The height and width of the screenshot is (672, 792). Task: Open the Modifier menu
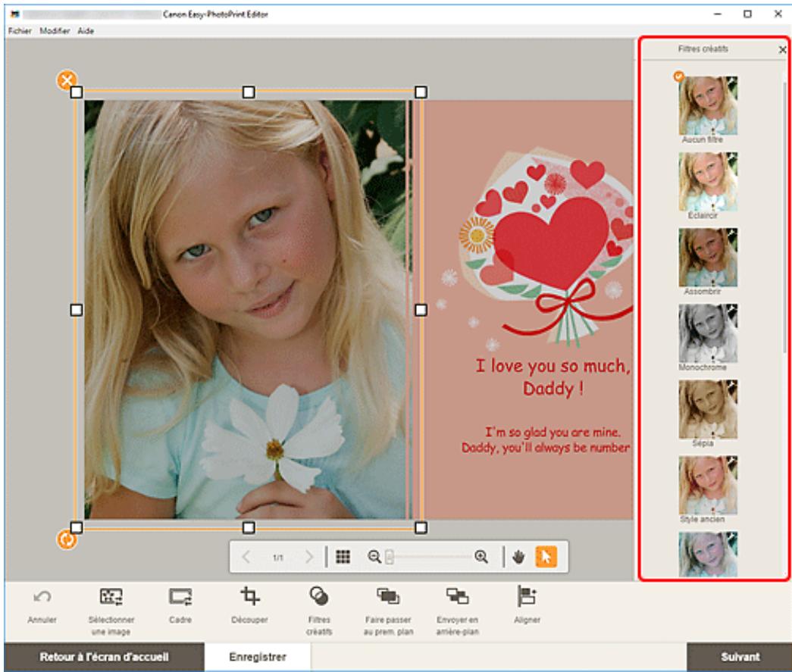(55, 31)
